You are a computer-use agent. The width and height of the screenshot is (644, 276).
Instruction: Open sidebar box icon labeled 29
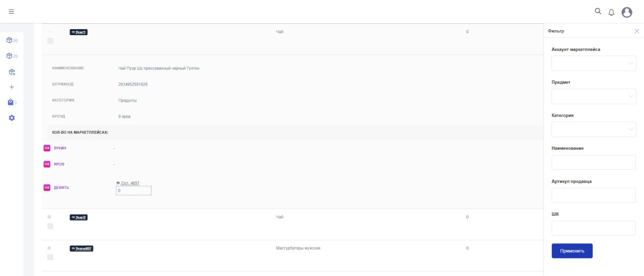pos(9,56)
